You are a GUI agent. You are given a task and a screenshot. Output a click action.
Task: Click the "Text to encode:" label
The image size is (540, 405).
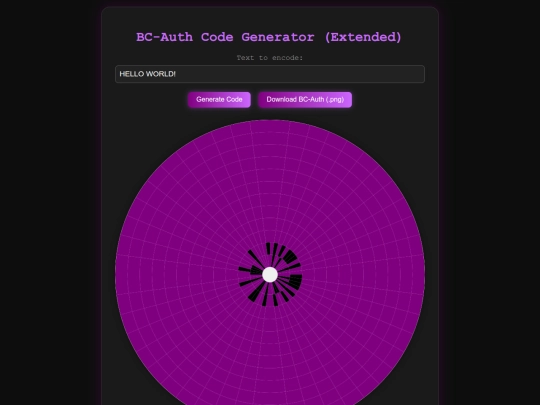pyautogui.click(x=270, y=58)
